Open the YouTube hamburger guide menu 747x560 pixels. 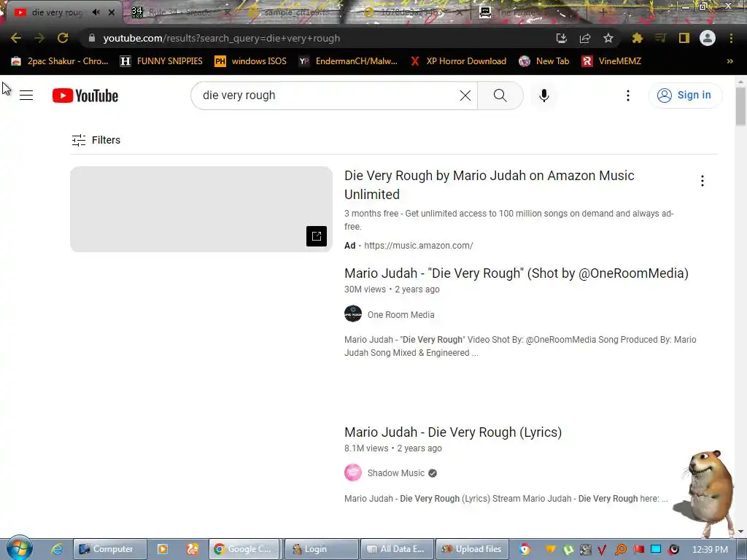click(x=26, y=96)
